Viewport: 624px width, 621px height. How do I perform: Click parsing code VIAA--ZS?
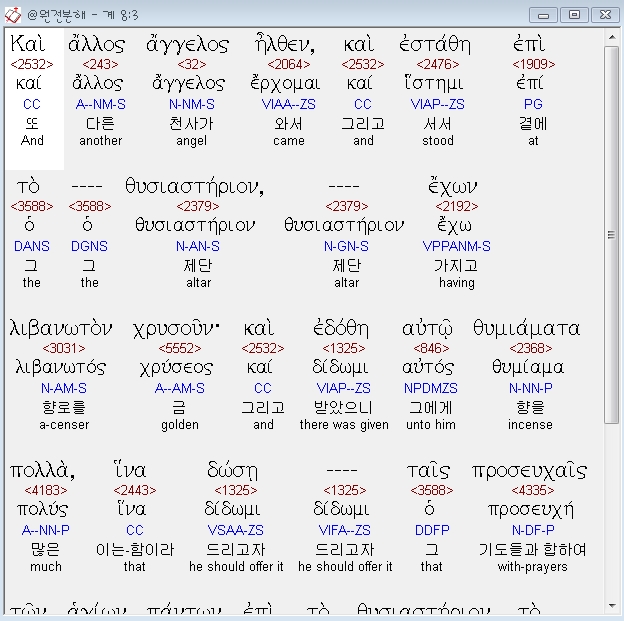(289, 104)
